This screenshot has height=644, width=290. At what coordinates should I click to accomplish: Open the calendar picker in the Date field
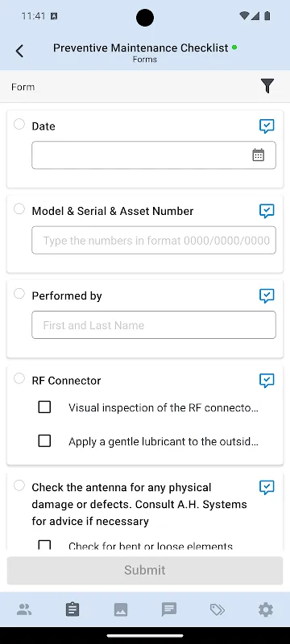(x=258, y=155)
